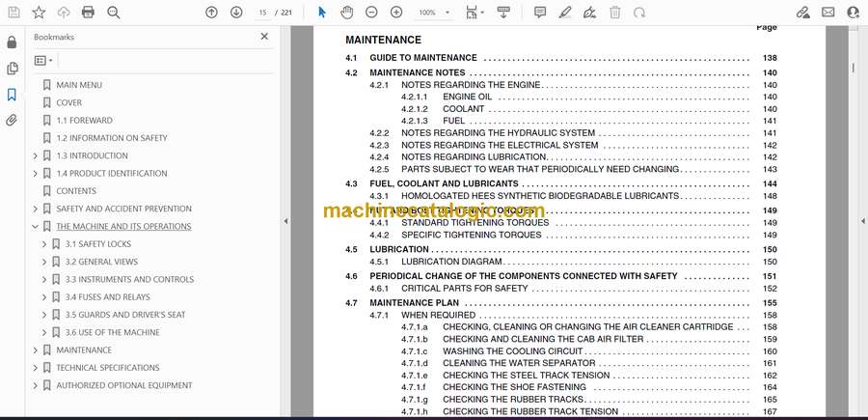Expand AUTHORIZED OPTIONAL EQUIPMENT bookmark
The width and height of the screenshot is (868, 420).
click(x=36, y=385)
